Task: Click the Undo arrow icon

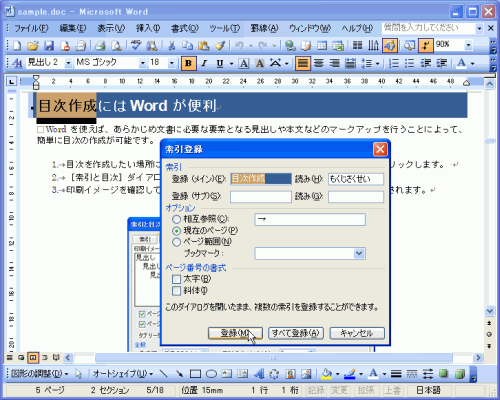Action: pos(239,45)
